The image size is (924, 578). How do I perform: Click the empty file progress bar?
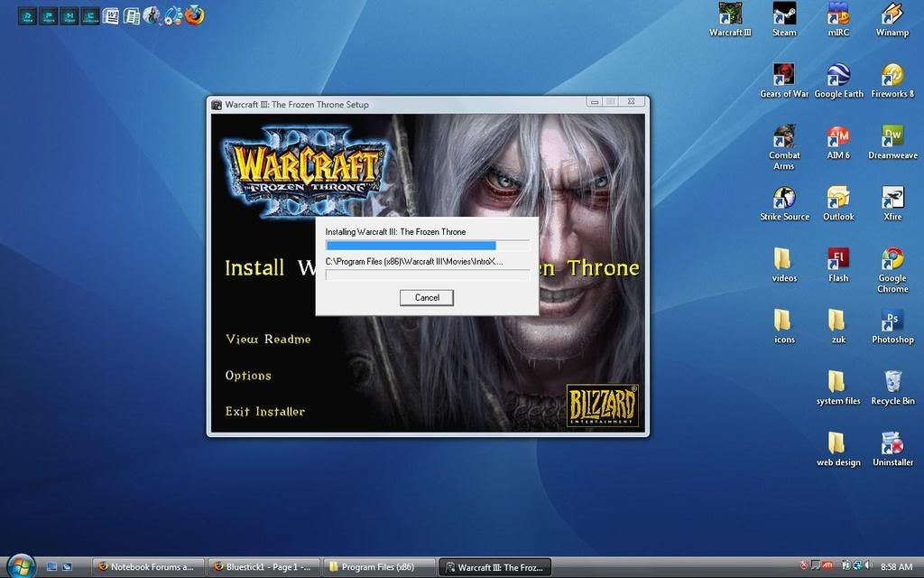pos(427,275)
